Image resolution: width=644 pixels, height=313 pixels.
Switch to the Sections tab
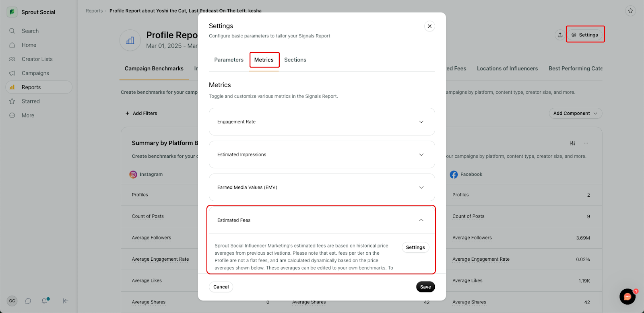pos(295,60)
